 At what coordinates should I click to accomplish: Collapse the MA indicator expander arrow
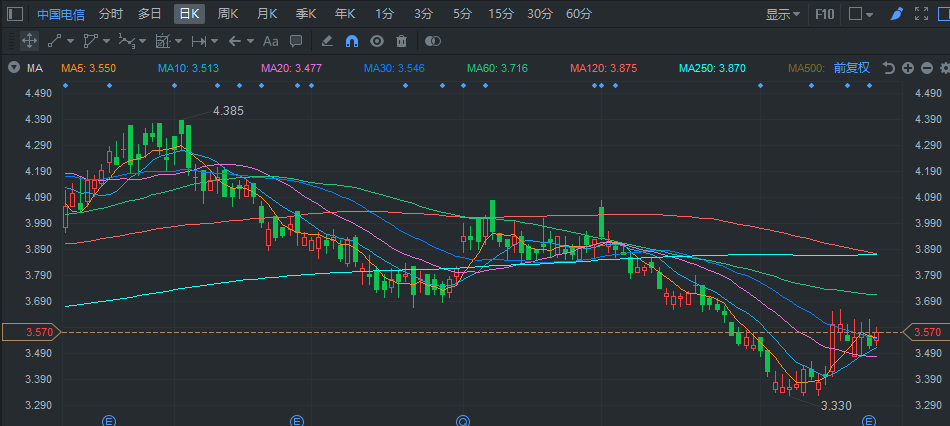[12, 68]
